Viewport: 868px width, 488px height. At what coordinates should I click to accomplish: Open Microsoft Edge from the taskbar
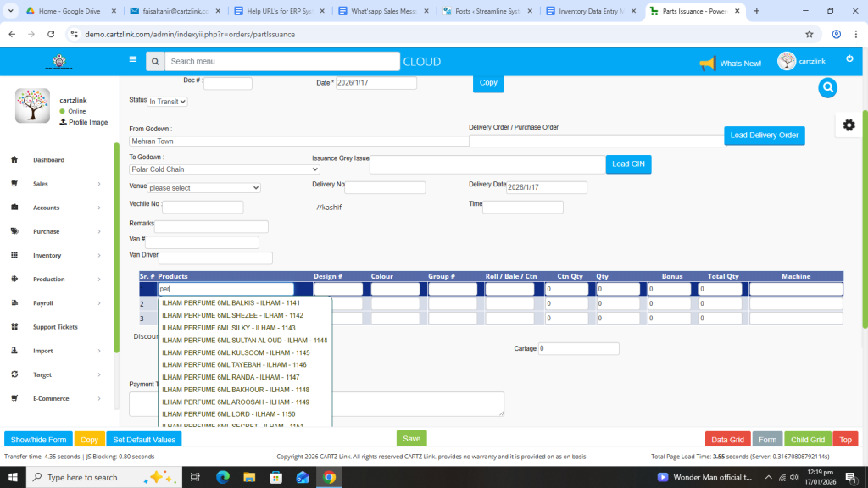click(x=223, y=477)
